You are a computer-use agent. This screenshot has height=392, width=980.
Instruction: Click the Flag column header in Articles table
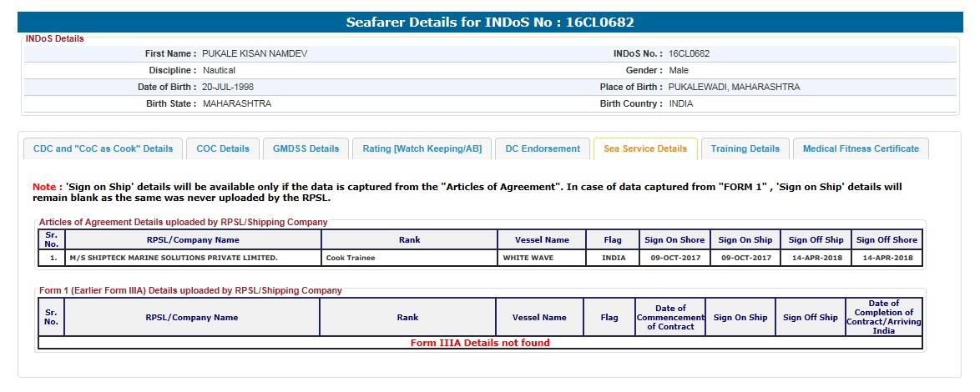coord(613,239)
